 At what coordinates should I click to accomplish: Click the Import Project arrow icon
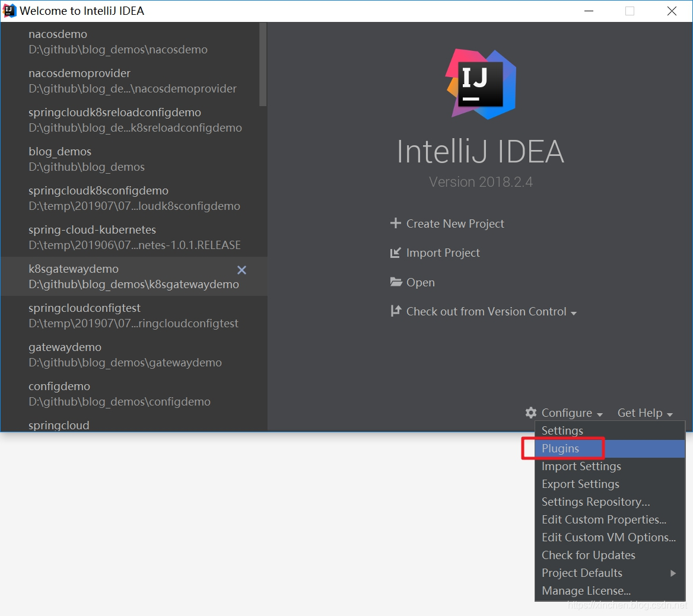click(396, 253)
